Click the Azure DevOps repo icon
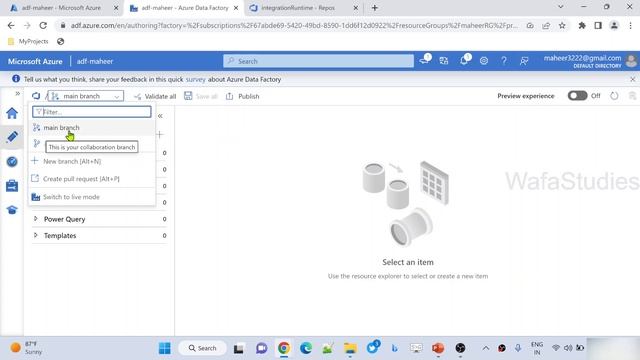Image resolution: width=640 pixels, height=360 pixels. (x=36, y=96)
